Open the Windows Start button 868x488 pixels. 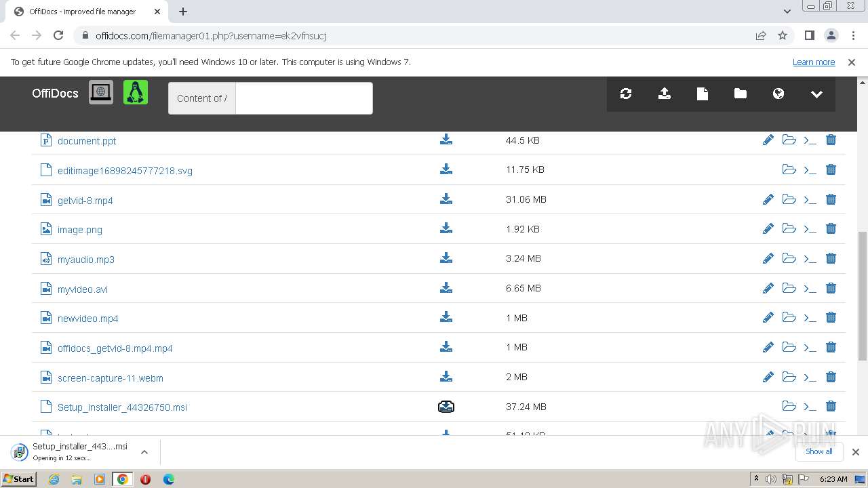tap(19, 479)
